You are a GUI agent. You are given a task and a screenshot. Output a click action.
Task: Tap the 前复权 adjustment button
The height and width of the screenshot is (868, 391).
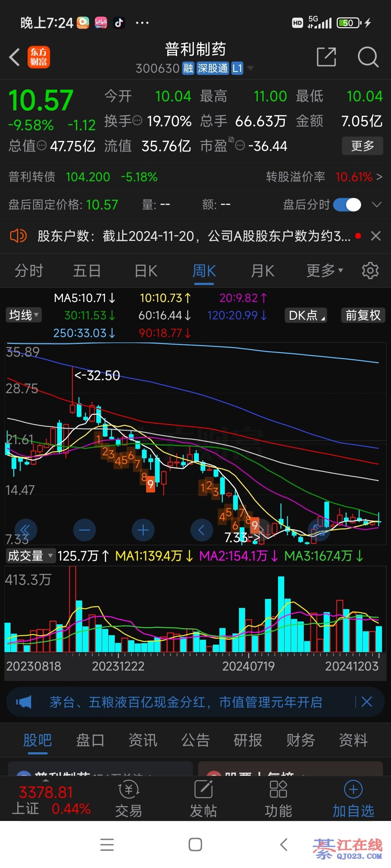click(x=363, y=315)
